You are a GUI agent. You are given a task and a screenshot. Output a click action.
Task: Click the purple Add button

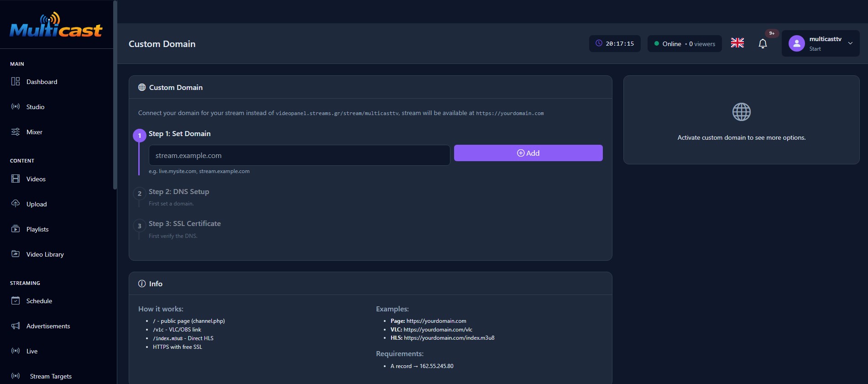click(x=528, y=153)
